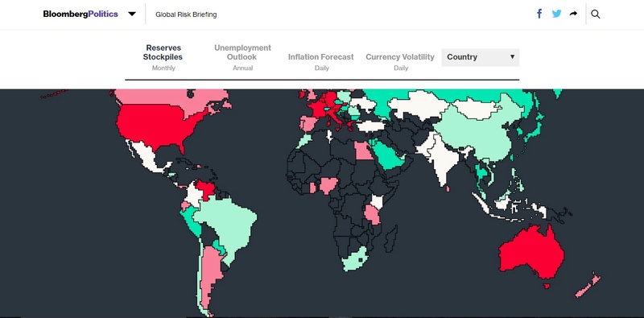Image resolution: width=644 pixels, height=318 pixels.
Task: Share the page on Facebook
Action: pos(539,14)
